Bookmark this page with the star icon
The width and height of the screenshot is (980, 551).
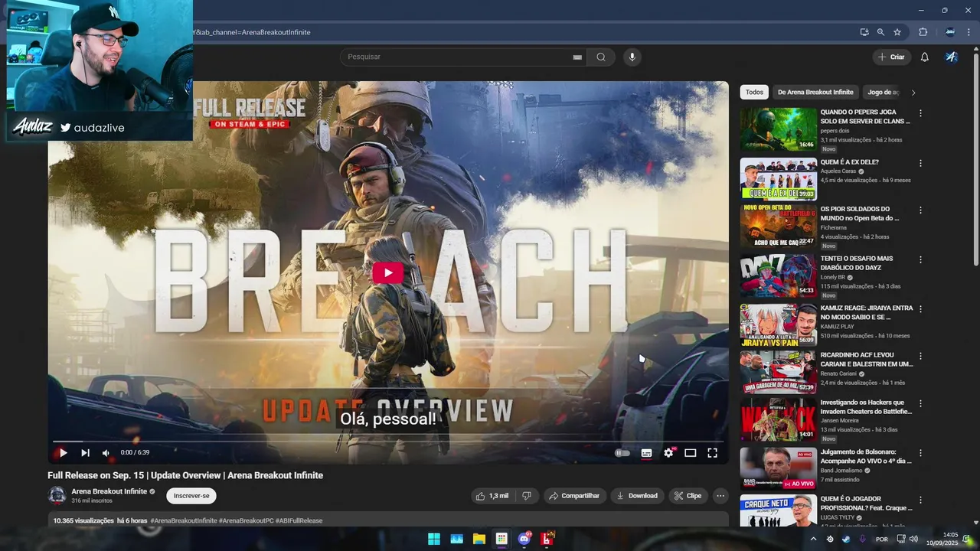click(897, 32)
